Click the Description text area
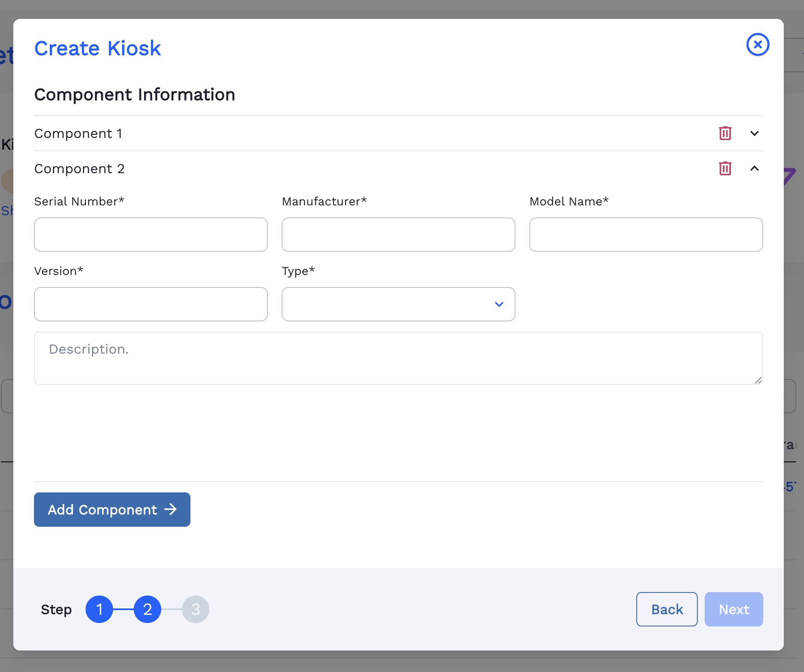804x672 pixels. point(398,358)
